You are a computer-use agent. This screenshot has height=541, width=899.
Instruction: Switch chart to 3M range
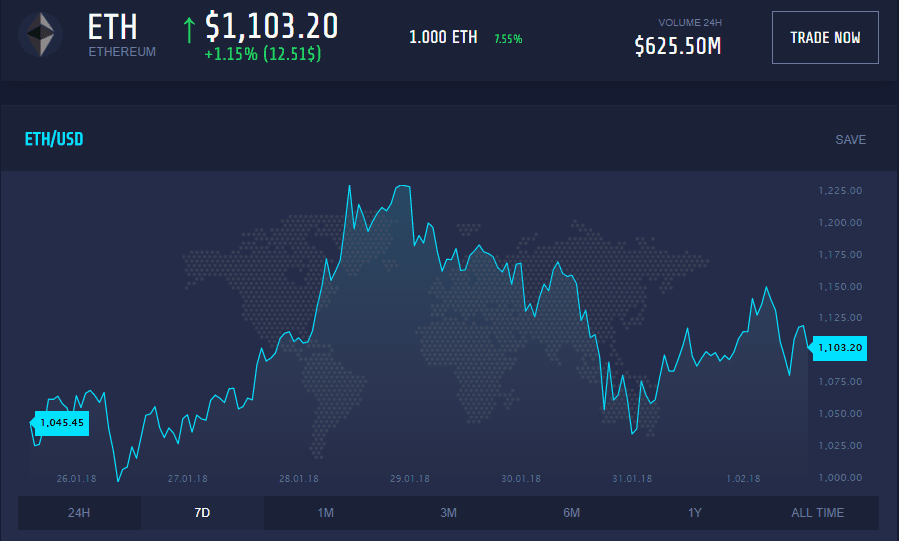(x=448, y=513)
